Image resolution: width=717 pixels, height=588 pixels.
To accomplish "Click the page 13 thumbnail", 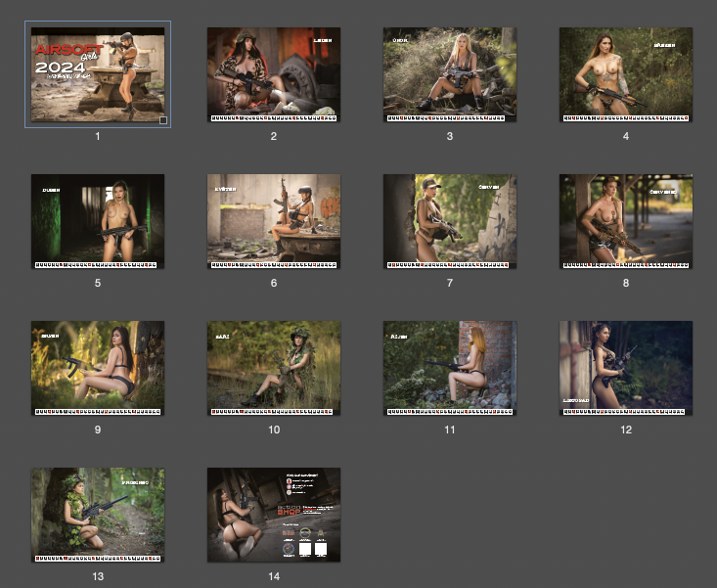I will pyautogui.click(x=98, y=515).
